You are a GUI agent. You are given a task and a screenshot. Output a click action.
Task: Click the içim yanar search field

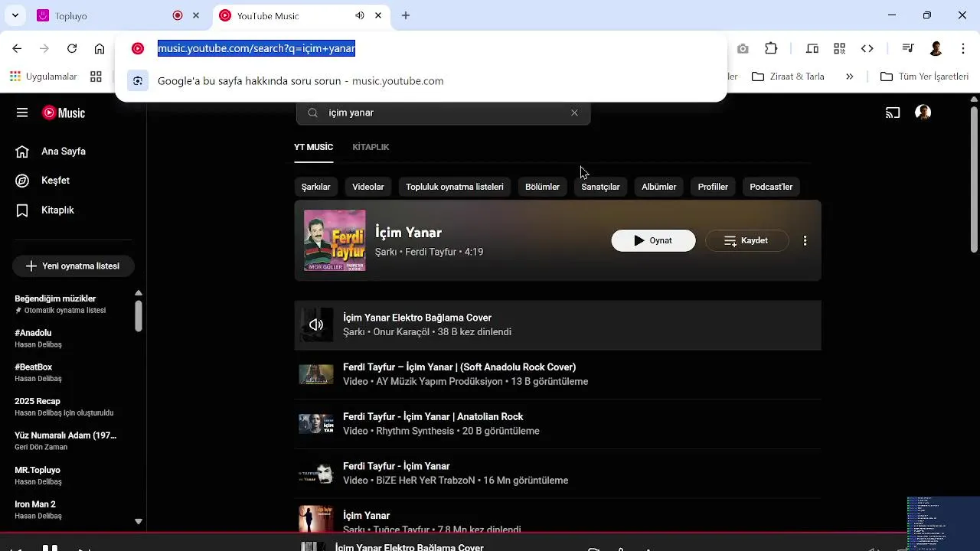(444, 112)
